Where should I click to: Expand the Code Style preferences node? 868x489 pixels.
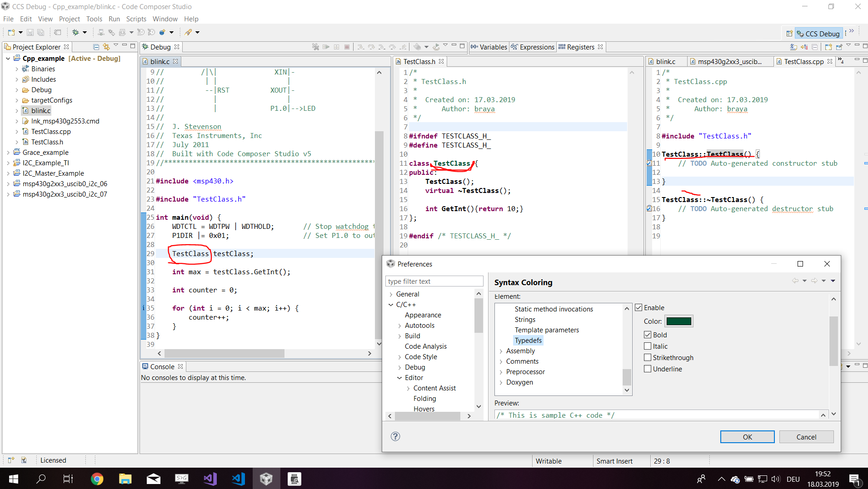[399, 357]
